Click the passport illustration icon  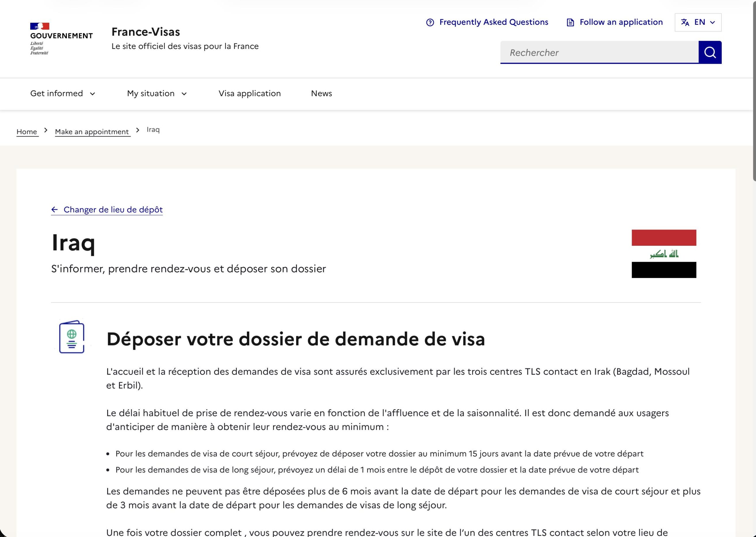(x=72, y=337)
